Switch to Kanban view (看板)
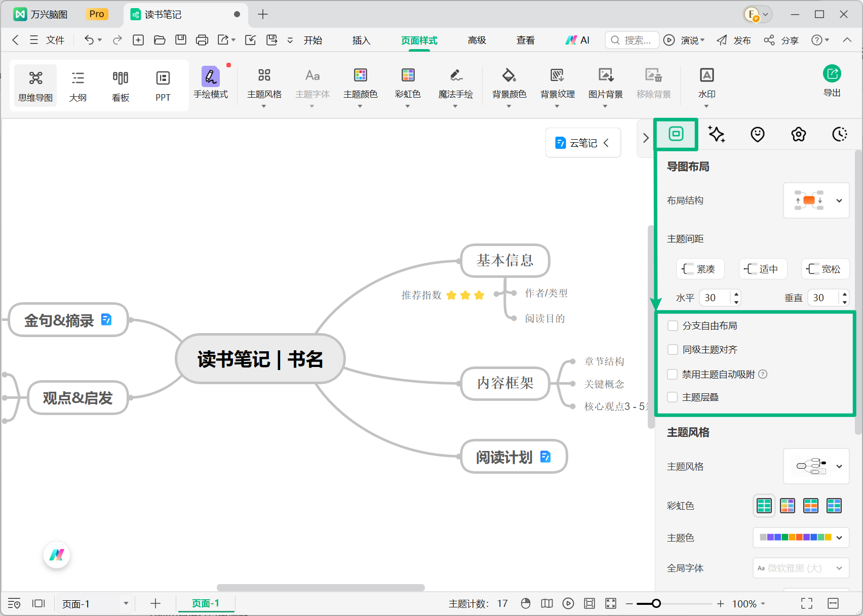This screenshot has width=863, height=616. 121,86
